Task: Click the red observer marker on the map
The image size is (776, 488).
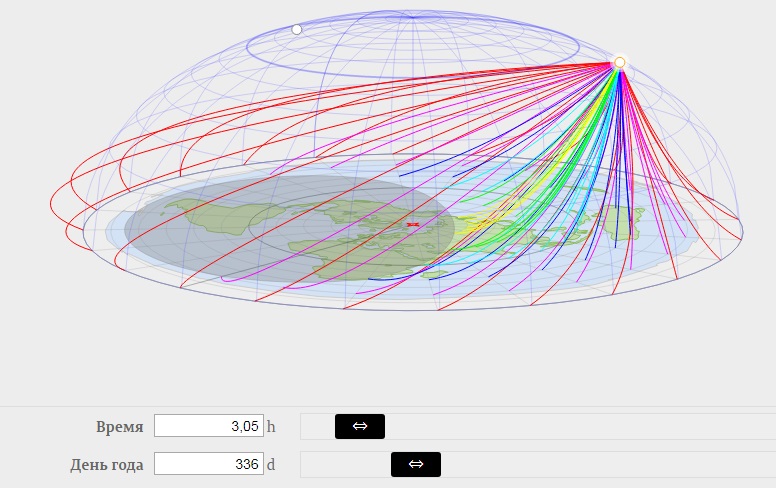Action: (413, 225)
